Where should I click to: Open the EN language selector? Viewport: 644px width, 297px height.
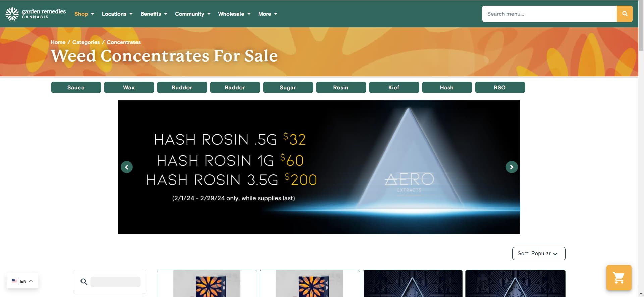click(x=22, y=281)
